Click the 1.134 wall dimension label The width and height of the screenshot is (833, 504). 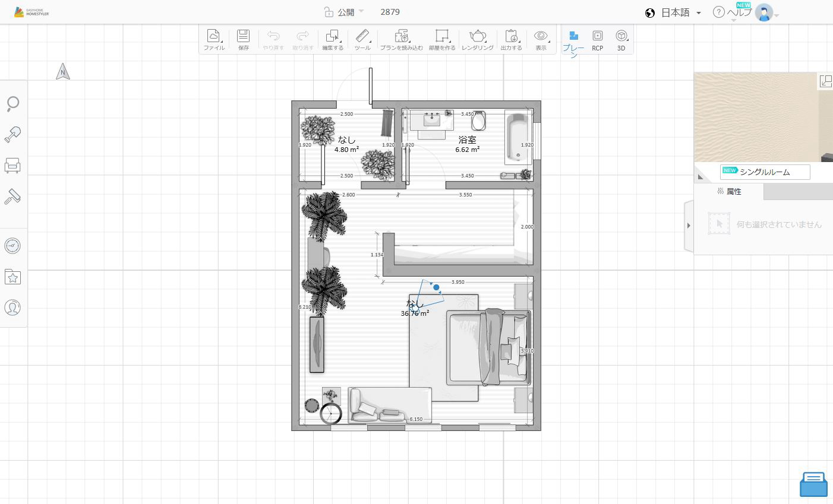[x=377, y=255]
